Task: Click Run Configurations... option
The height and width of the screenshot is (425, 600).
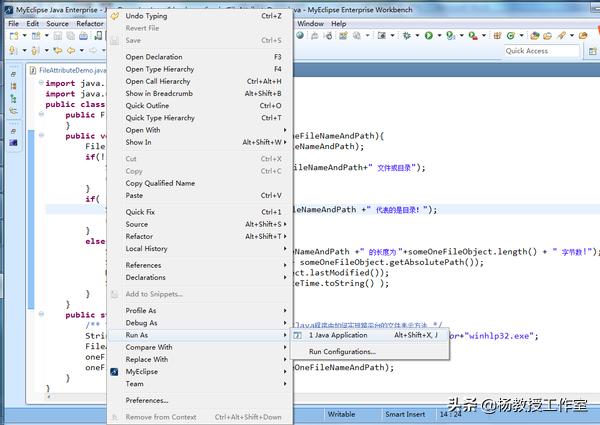Action: click(342, 352)
